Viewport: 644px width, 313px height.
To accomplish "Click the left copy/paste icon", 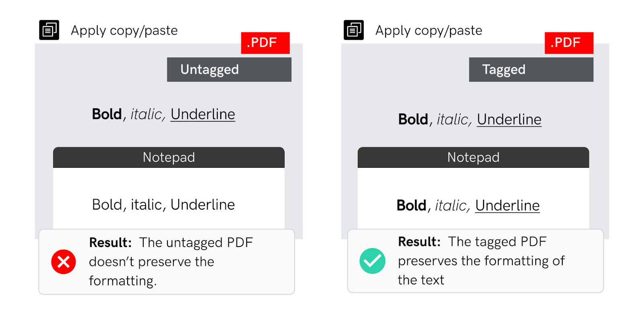I will pyautogui.click(x=49, y=30).
